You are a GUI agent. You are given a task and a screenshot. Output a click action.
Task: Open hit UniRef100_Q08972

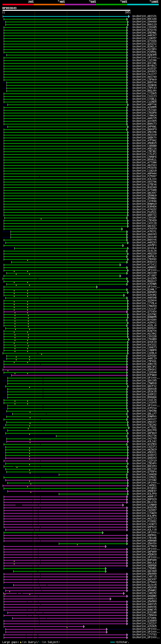[x=144, y=455]
